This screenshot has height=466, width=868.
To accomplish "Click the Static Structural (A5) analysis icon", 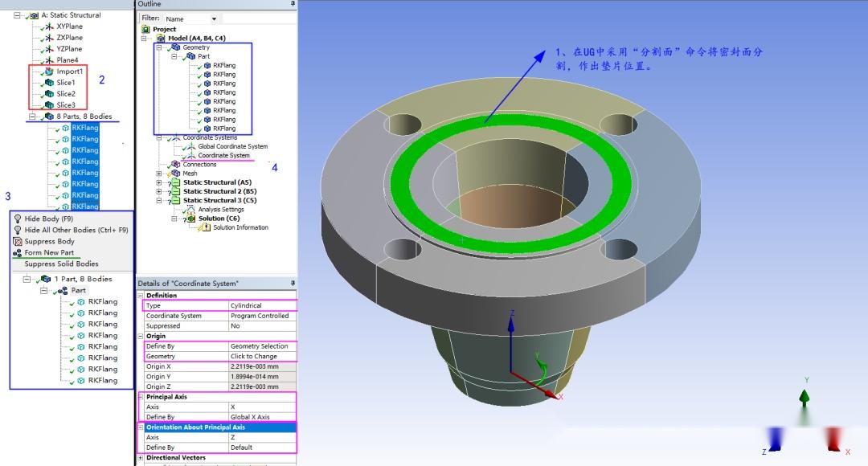I will (177, 182).
